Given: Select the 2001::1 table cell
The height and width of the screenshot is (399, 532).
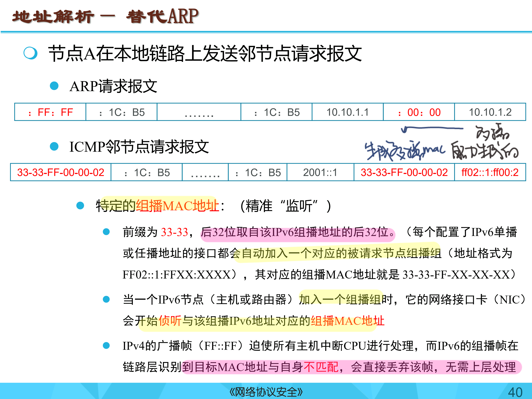Looking at the screenshot, I should tap(320, 172).
